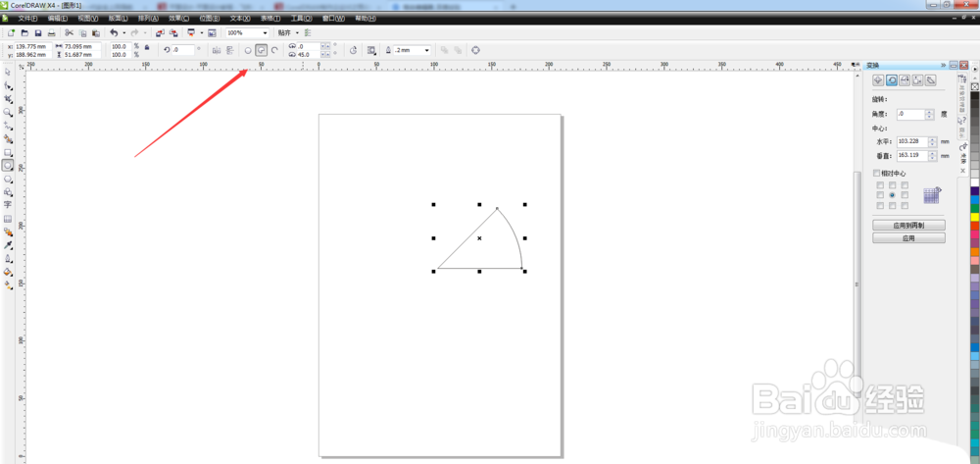Open the 视图(V) menu
The height and width of the screenshot is (464, 980).
pos(88,19)
